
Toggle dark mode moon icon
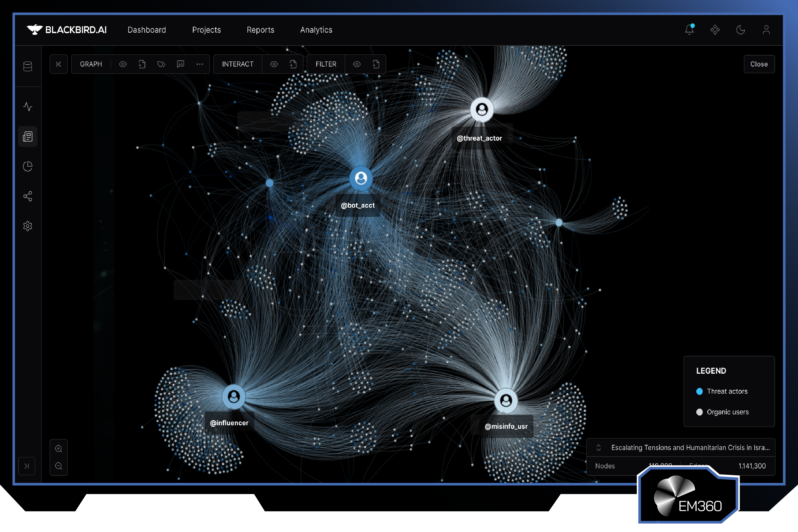coord(740,30)
